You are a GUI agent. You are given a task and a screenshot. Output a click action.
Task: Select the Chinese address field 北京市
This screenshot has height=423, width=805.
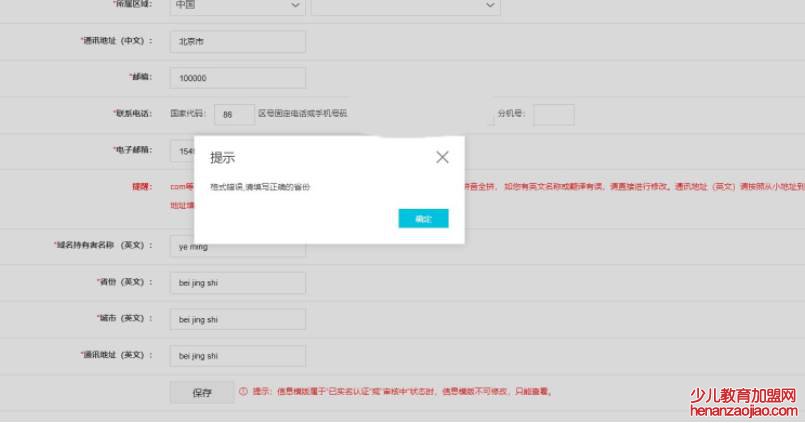coord(238,42)
